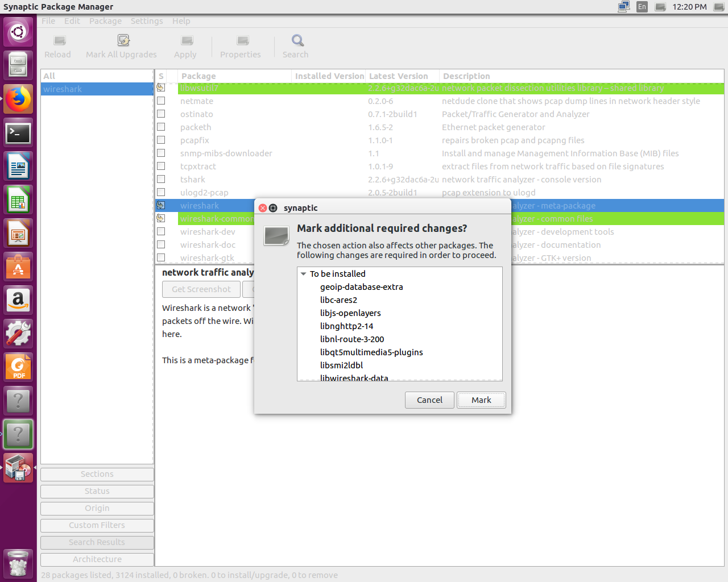Viewport: 728px width, 582px height.
Task: Click Mark to confirm required changes
Action: [481, 400]
